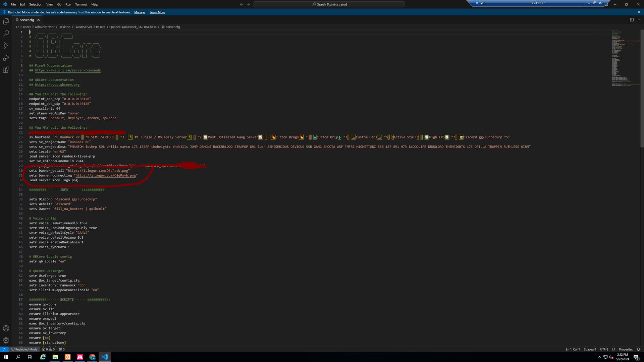Open the Source Control view
This screenshot has width=644, height=362.
(6, 46)
